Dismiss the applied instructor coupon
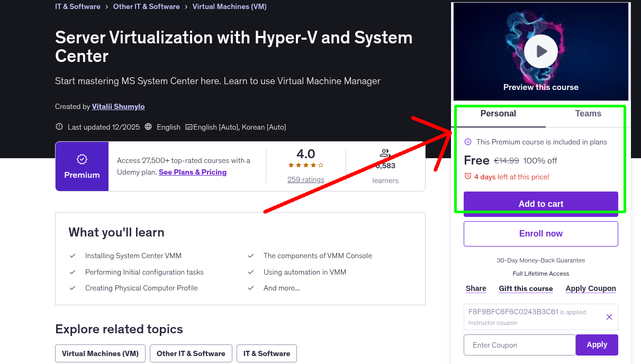Image resolution: width=641 pixels, height=364 pixels. [609, 316]
